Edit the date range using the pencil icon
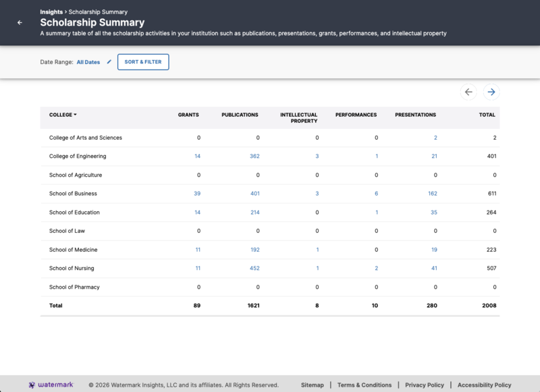The width and height of the screenshot is (540, 392). (110, 61)
